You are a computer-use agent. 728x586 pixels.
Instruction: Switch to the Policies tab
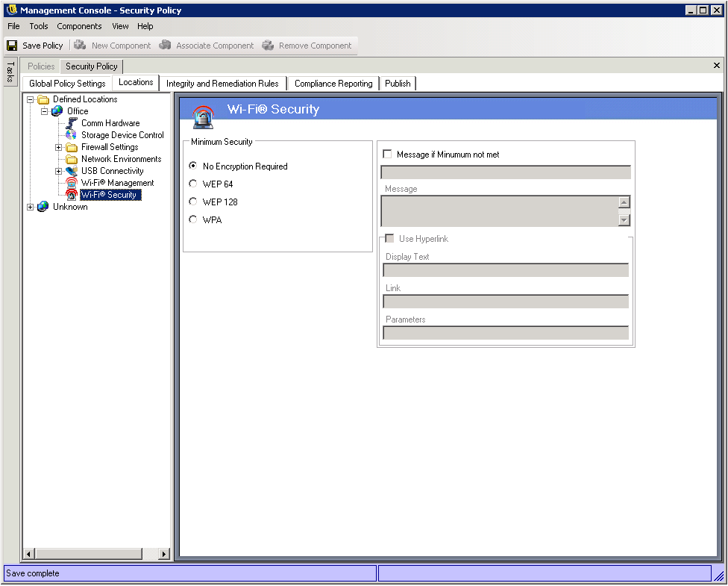41,66
